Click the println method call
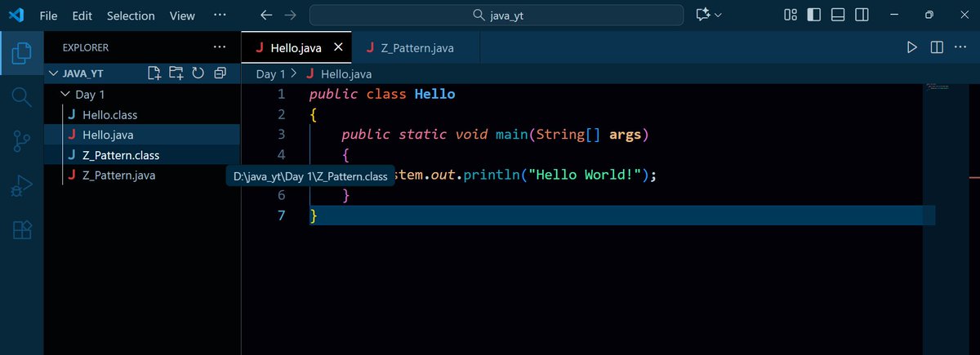 coord(491,175)
